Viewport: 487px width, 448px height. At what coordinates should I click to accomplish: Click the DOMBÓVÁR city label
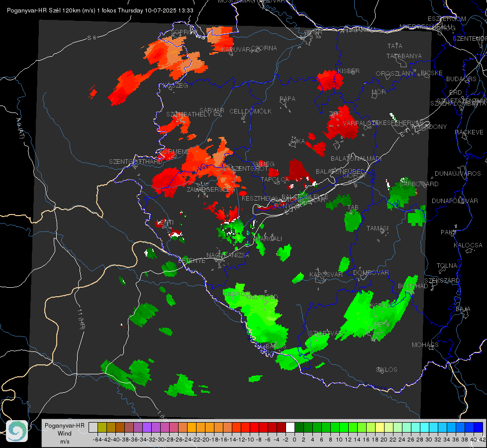[x=371, y=273]
